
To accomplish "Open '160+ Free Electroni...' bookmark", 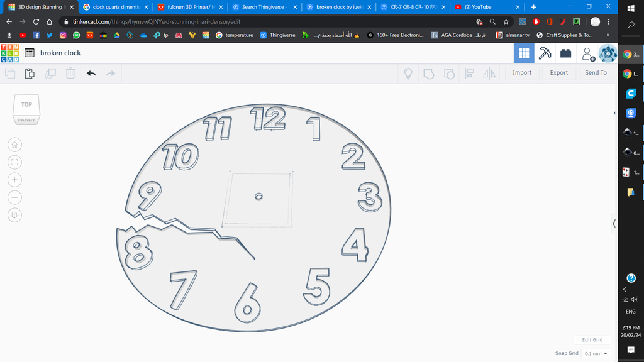I will (x=395, y=35).
